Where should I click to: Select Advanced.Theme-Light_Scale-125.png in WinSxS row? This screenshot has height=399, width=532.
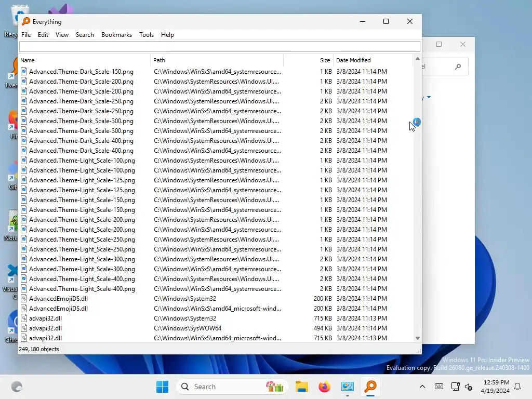[x=82, y=190]
